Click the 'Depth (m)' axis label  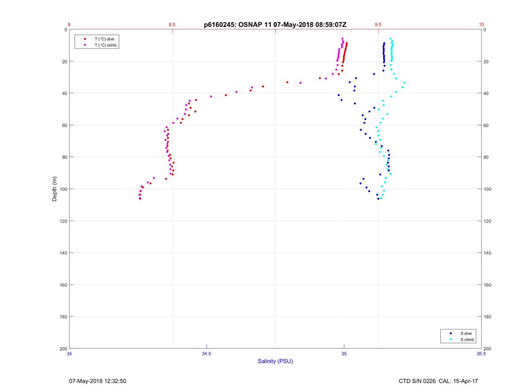(55, 189)
